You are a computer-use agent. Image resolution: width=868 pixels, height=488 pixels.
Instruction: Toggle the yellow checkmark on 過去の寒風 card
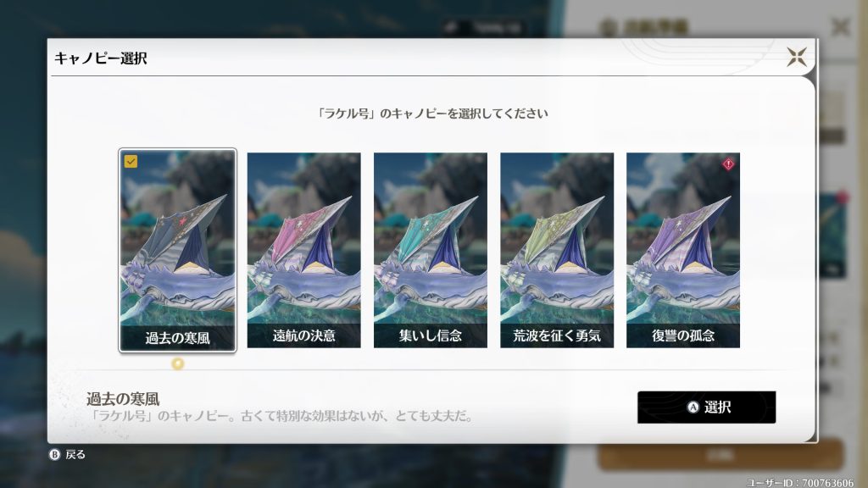click(131, 161)
